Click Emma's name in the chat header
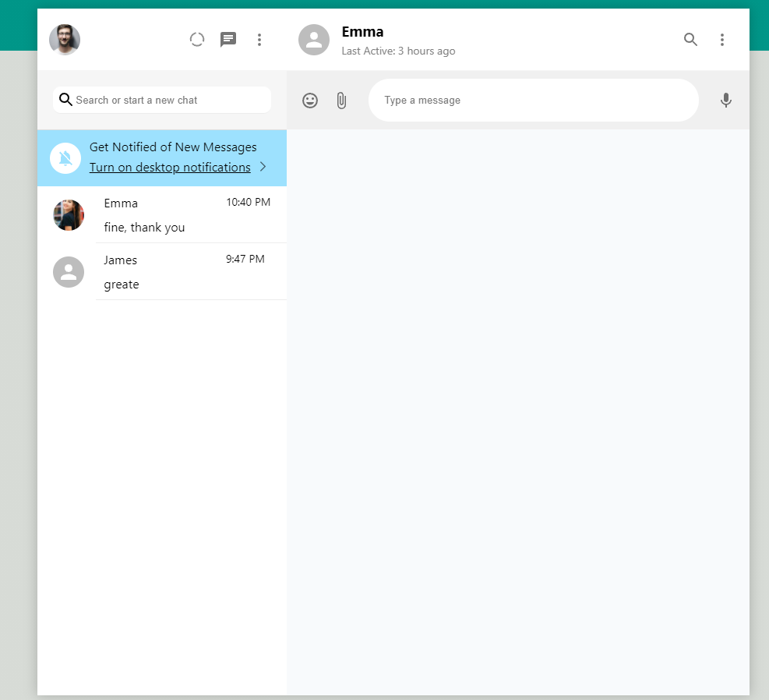The image size is (769, 700). click(363, 32)
